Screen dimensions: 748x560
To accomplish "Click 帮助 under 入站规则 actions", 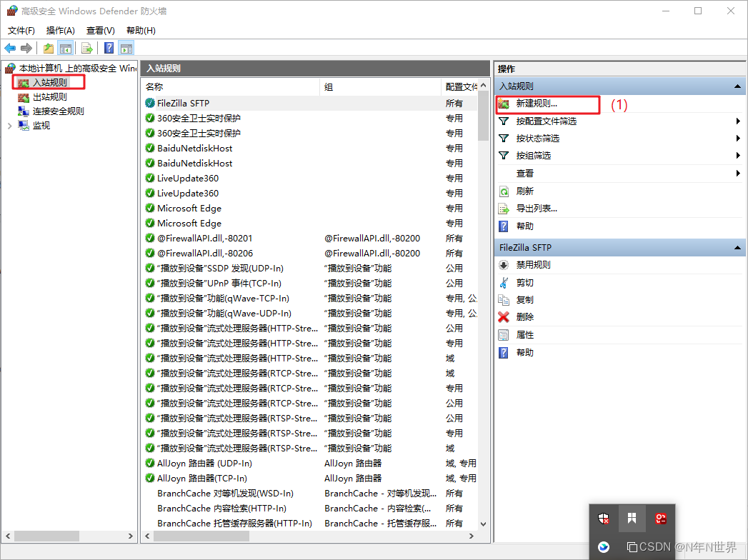I will click(x=525, y=226).
